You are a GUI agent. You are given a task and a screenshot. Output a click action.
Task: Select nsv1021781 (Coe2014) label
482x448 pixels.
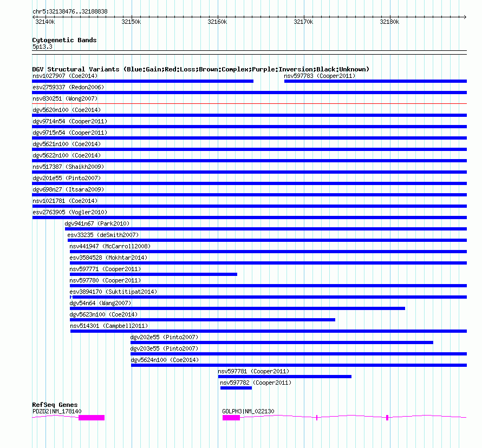point(65,201)
